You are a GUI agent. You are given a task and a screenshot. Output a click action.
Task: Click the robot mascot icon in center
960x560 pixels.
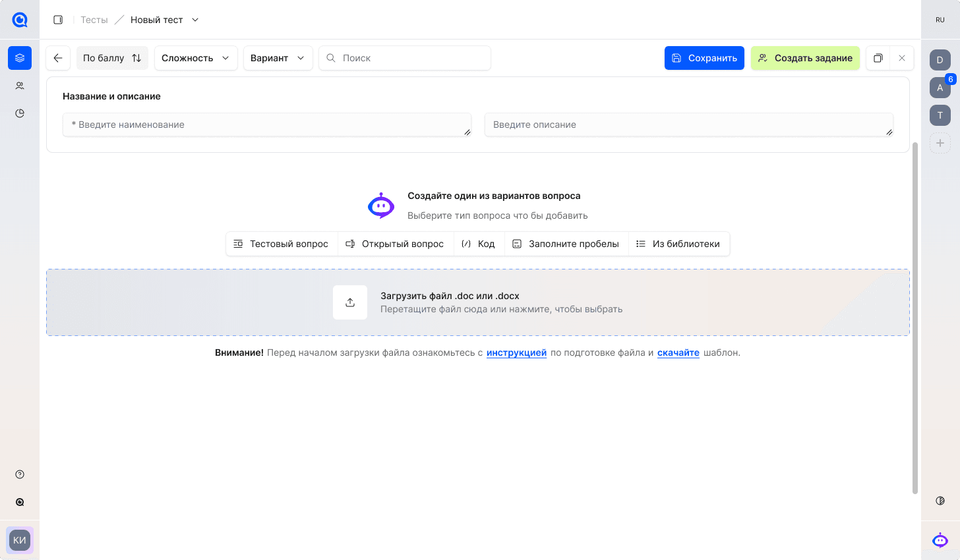point(381,206)
